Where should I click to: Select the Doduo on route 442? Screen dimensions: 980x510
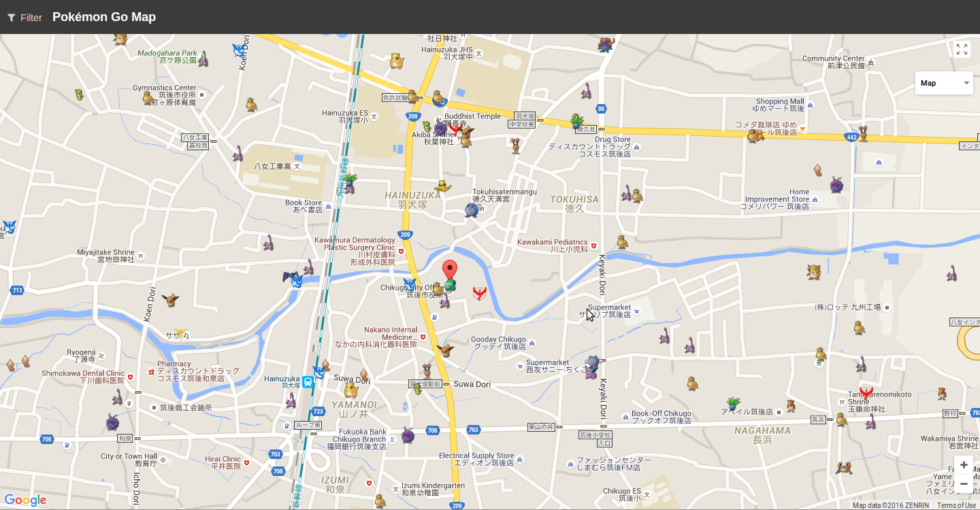tap(864, 133)
